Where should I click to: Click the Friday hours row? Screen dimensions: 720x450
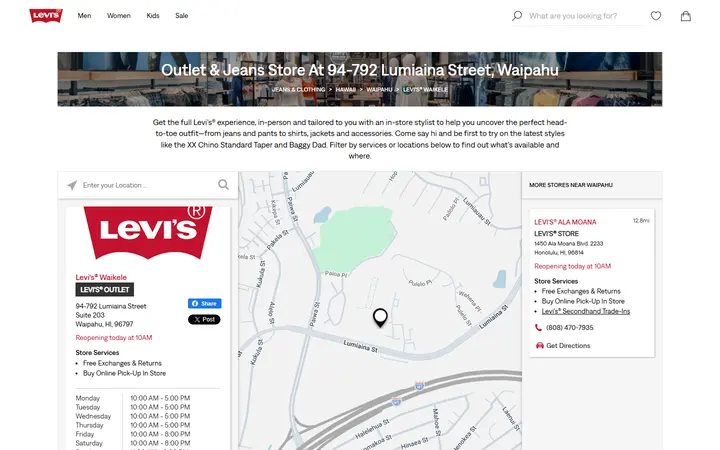[133, 434]
